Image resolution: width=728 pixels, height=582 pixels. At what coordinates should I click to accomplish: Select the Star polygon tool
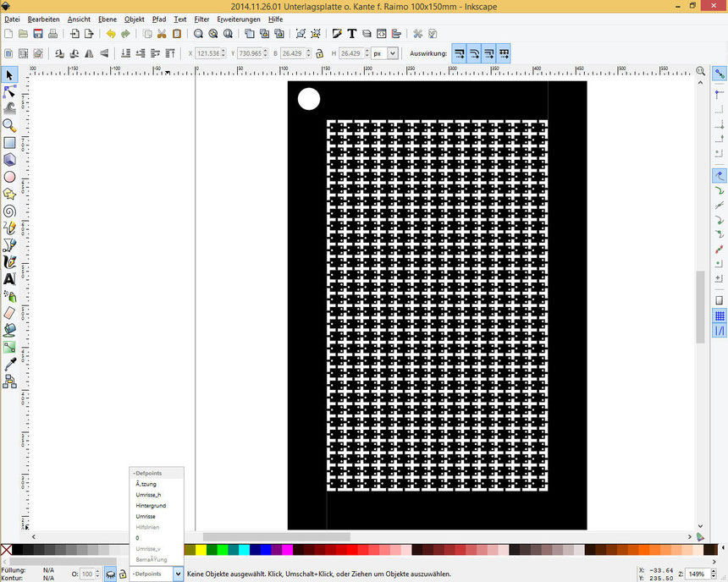[9, 194]
